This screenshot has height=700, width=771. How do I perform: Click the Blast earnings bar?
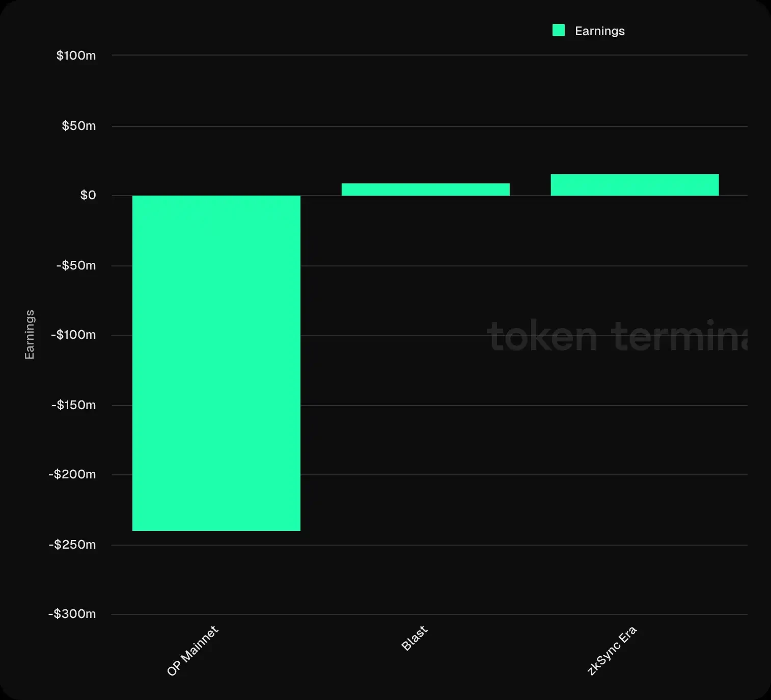click(x=425, y=190)
